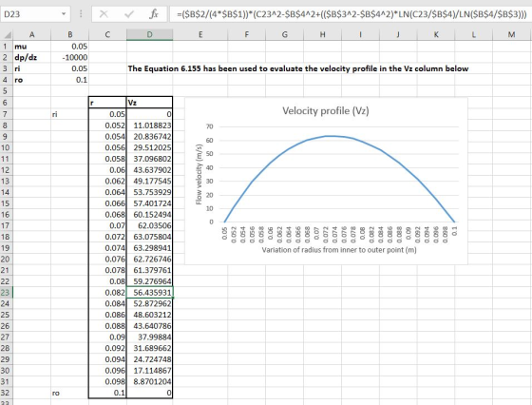
Task: Select column M header
Action: tap(512, 34)
